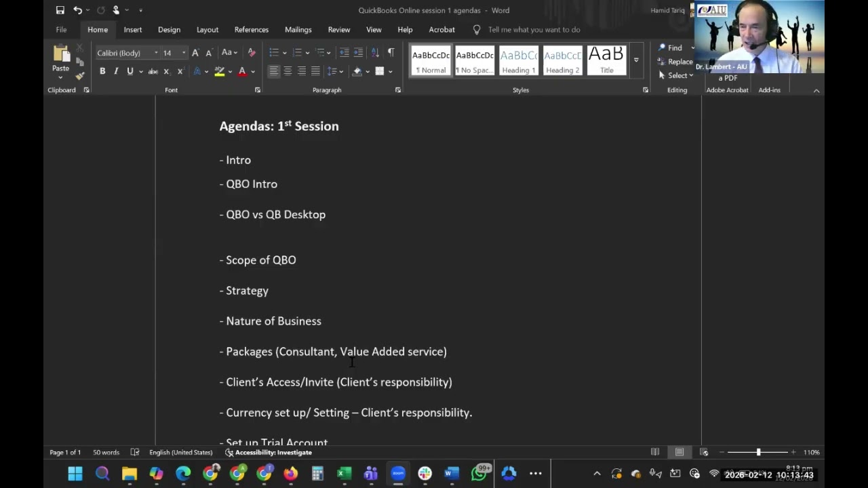The image size is (868, 488).
Task: Toggle strikethrough formatting
Action: click(x=153, y=71)
